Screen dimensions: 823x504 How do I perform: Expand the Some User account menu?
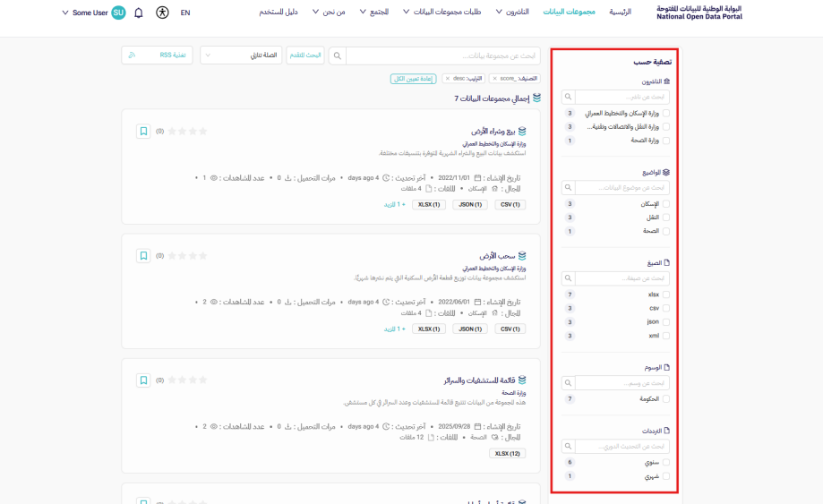(x=94, y=13)
